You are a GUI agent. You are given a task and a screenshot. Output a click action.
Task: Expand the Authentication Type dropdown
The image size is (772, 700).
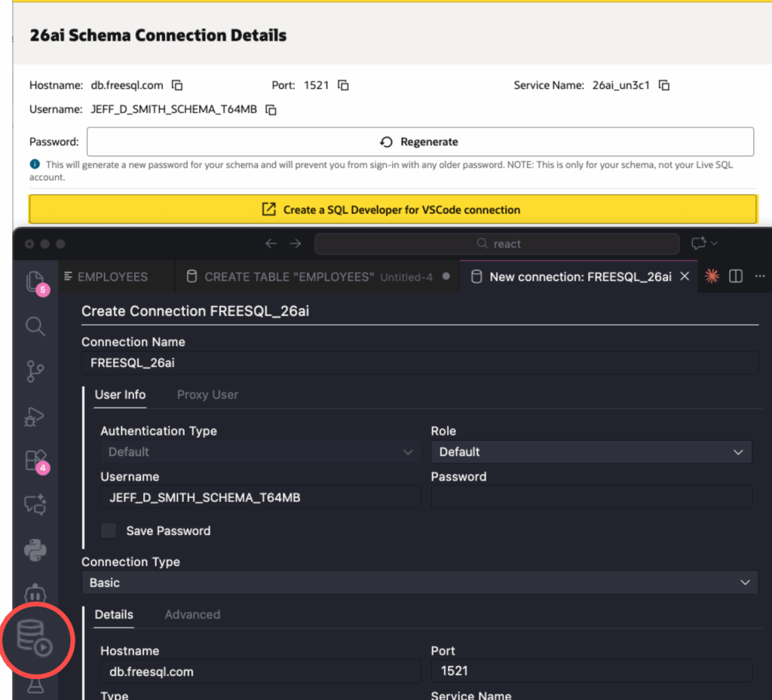260,452
